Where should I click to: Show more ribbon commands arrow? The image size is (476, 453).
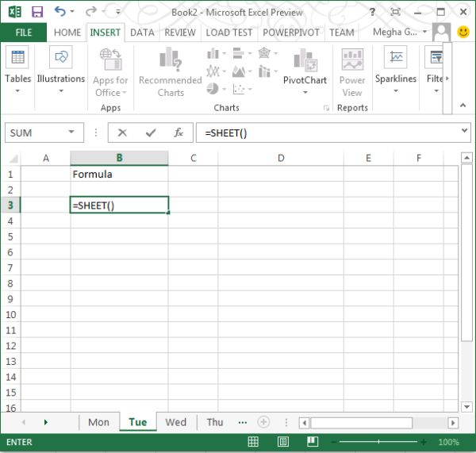(x=447, y=79)
